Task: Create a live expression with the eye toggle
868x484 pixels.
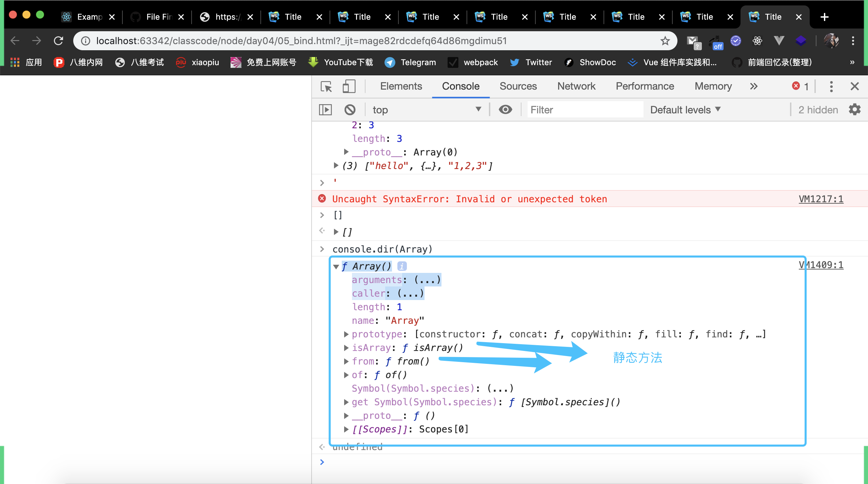Action: coord(505,109)
